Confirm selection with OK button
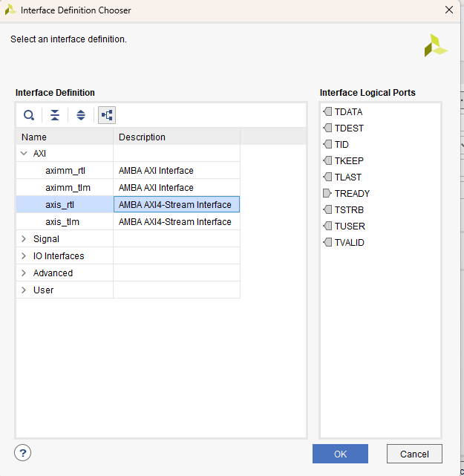Viewport: 464px width, 476px height. pos(340,454)
